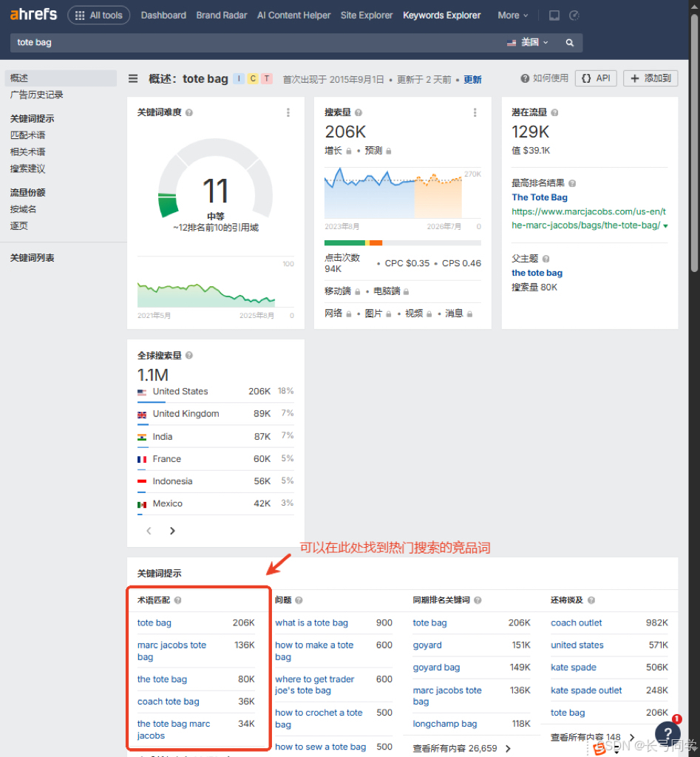This screenshot has width=700, height=757.
Task: Click the 添加到 button
Action: coord(650,78)
